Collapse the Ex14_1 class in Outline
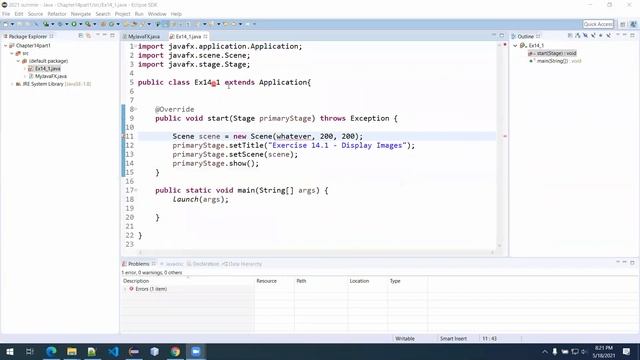 coord(515,45)
